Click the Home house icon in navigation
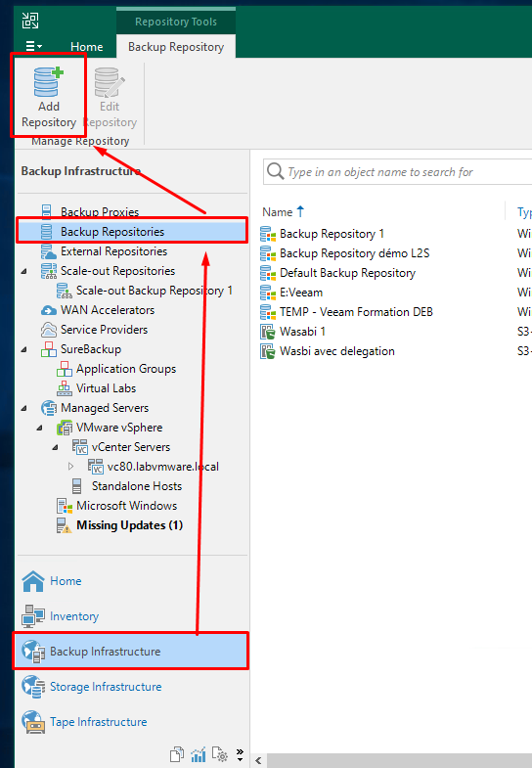Viewport: 532px width, 768px height. [x=33, y=581]
